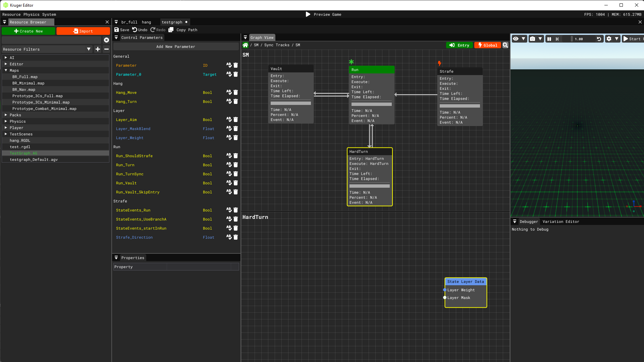The height and width of the screenshot is (362, 644).
Task: Open the Resource menu in menu bar
Action: click(11, 14)
